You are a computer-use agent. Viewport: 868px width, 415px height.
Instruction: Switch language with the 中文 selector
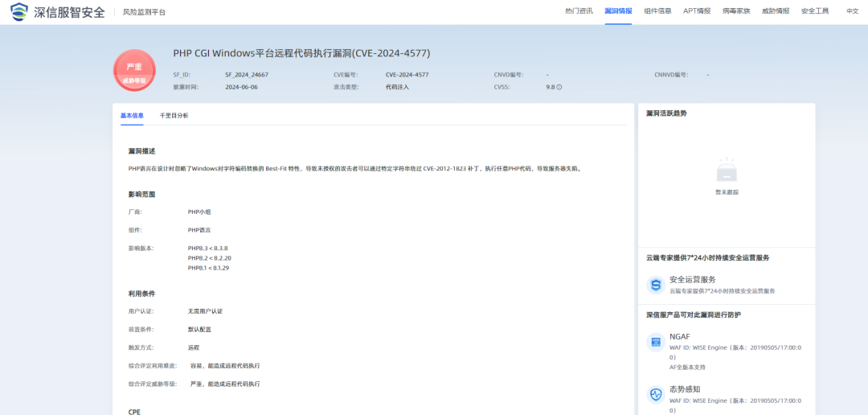852,11
